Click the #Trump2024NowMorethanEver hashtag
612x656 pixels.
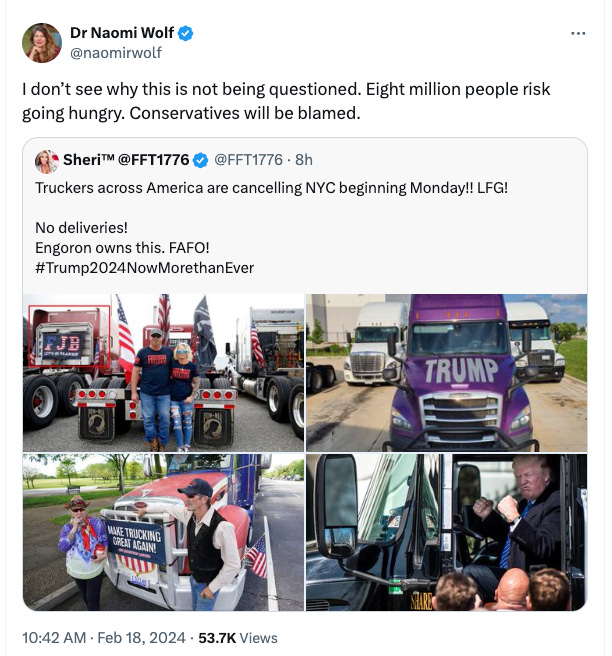[144, 268]
